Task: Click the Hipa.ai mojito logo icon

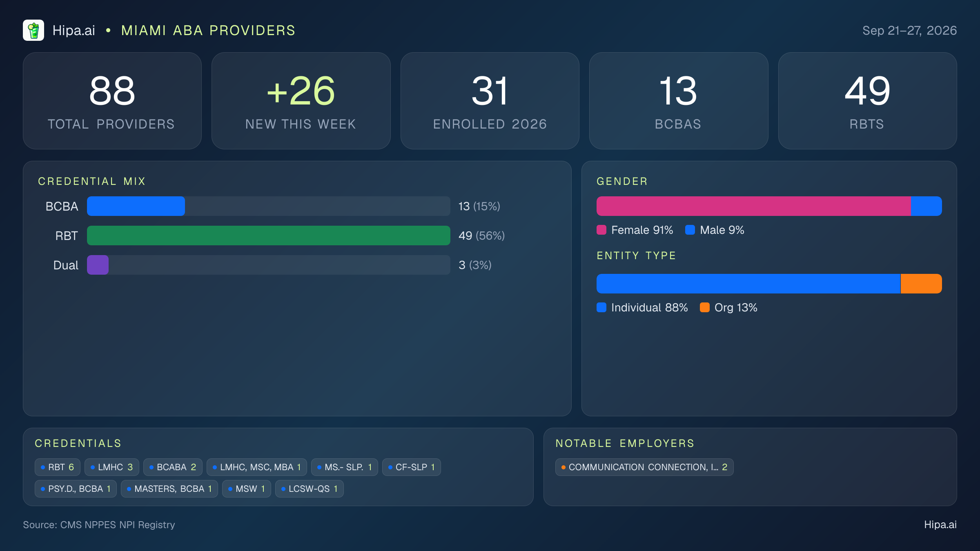Action: tap(33, 30)
